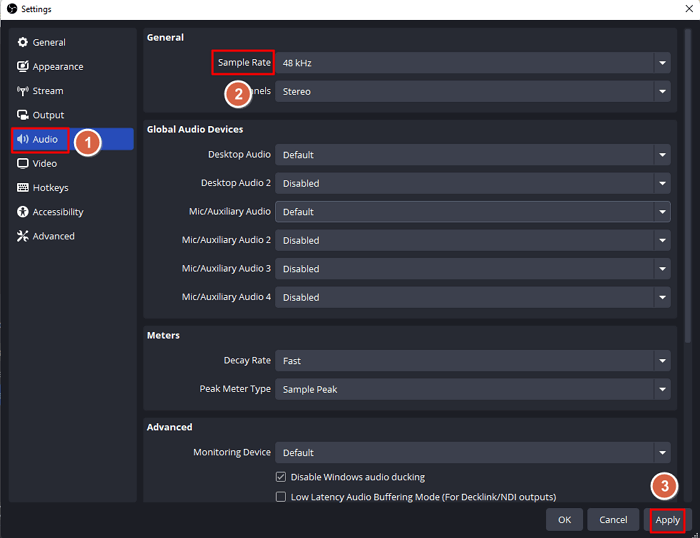Viewport: 700px width, 538px height.
Task: Click the Video display icon
Action: (x=22, y=163)
